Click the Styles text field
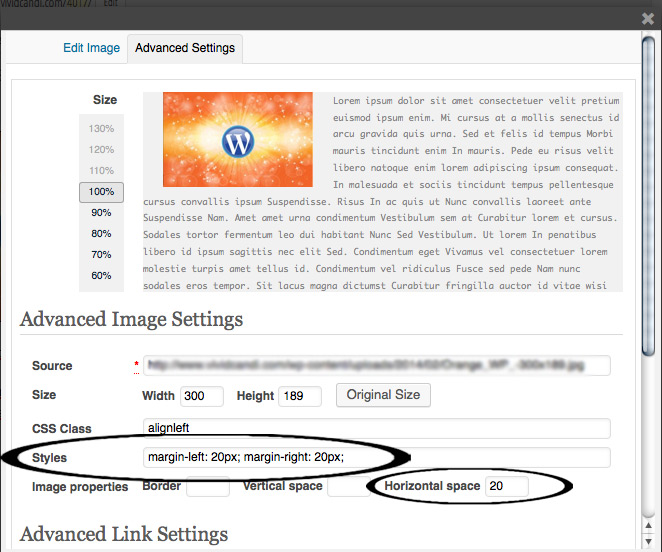The image size is (662, 552). (x=376, y=457)
